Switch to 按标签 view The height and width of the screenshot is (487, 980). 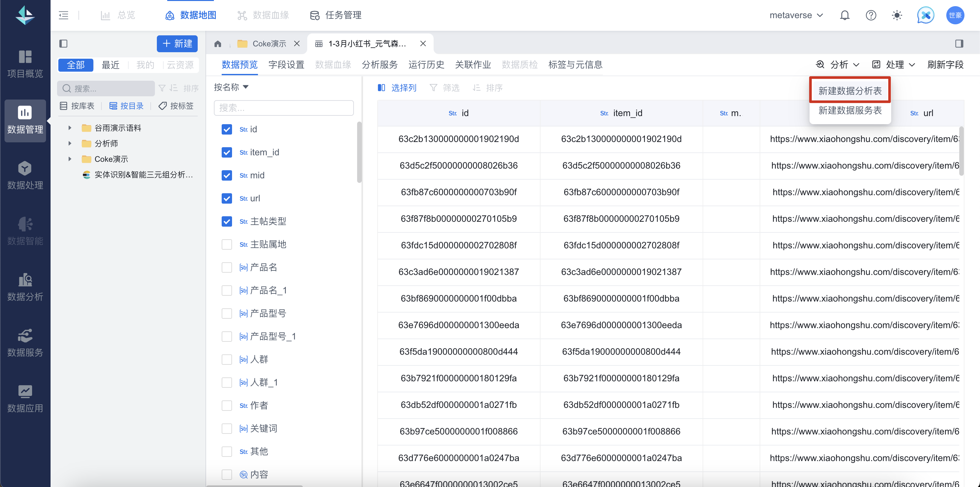tap(176, 106)
